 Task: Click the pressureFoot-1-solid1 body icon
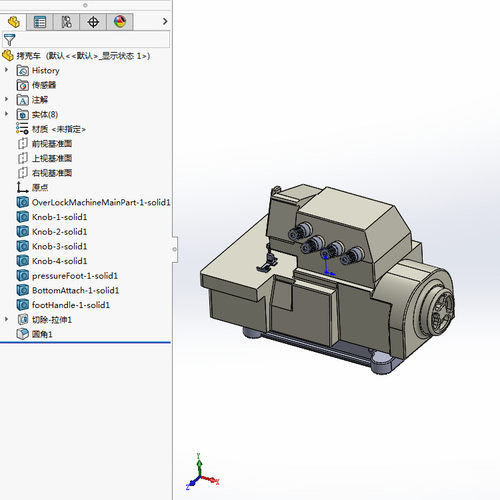point(23,276)
